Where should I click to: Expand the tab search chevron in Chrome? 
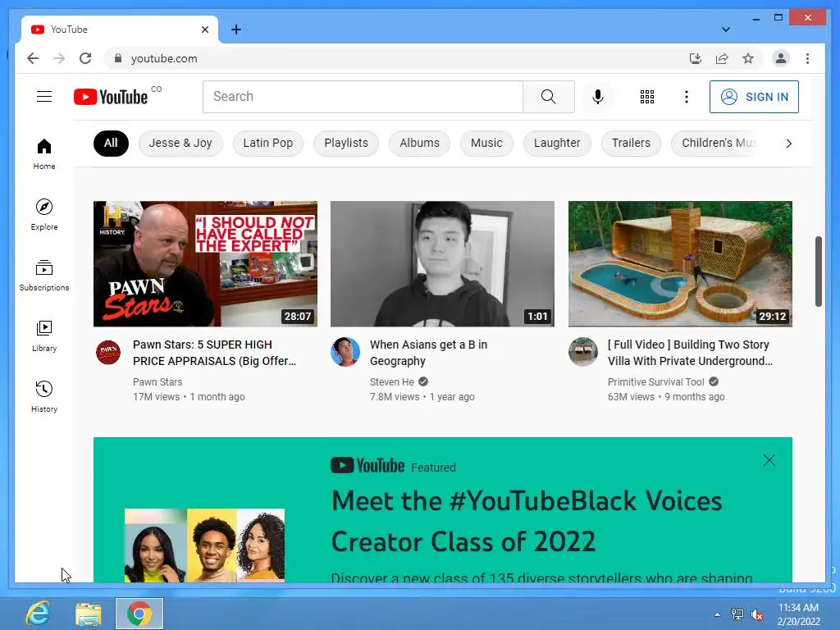click(725, 30)
